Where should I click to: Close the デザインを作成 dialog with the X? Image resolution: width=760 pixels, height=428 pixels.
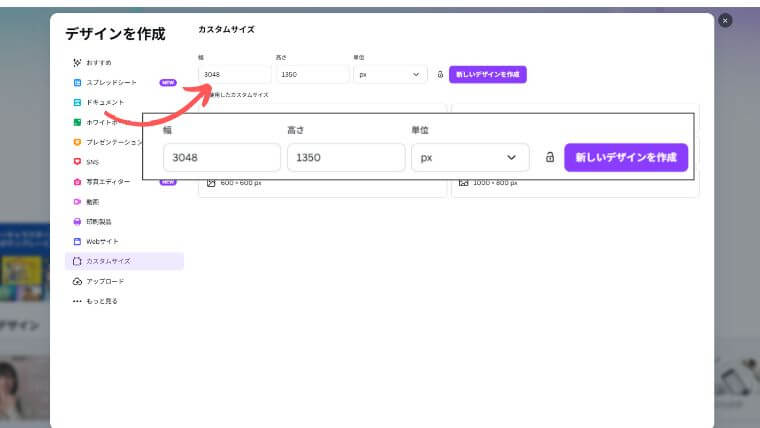click(x=725, y=21)
